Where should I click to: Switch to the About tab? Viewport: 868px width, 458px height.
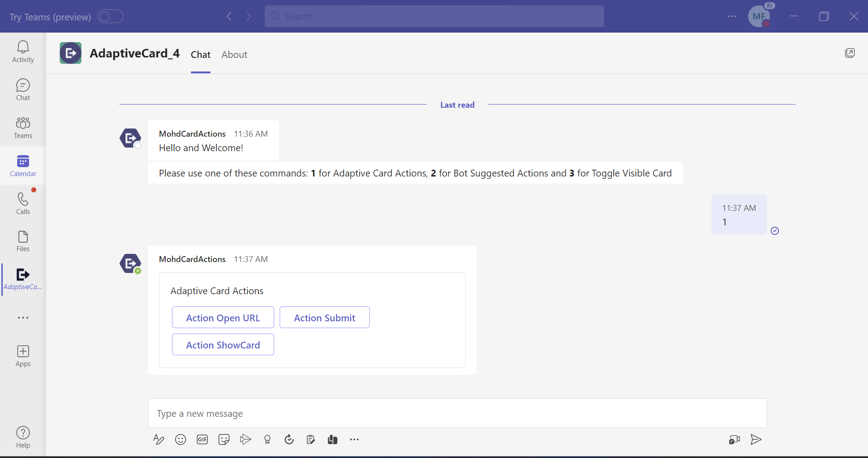pyautogui.click(x=234, y=55)
